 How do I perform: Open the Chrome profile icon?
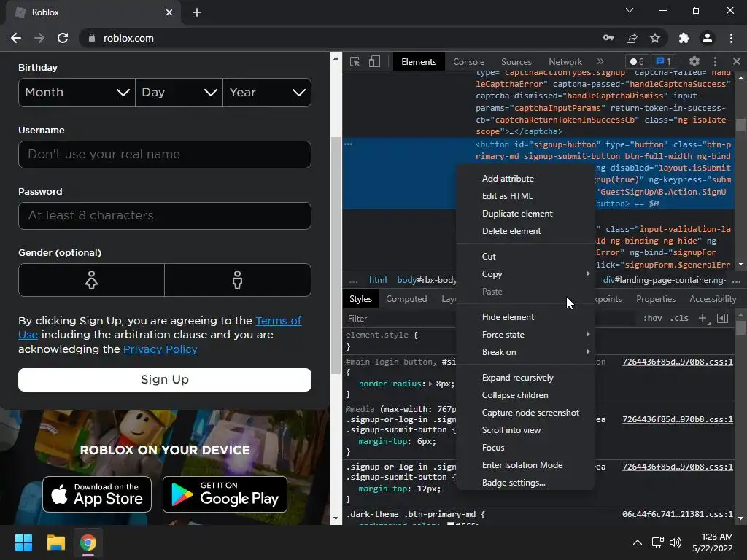708,38
